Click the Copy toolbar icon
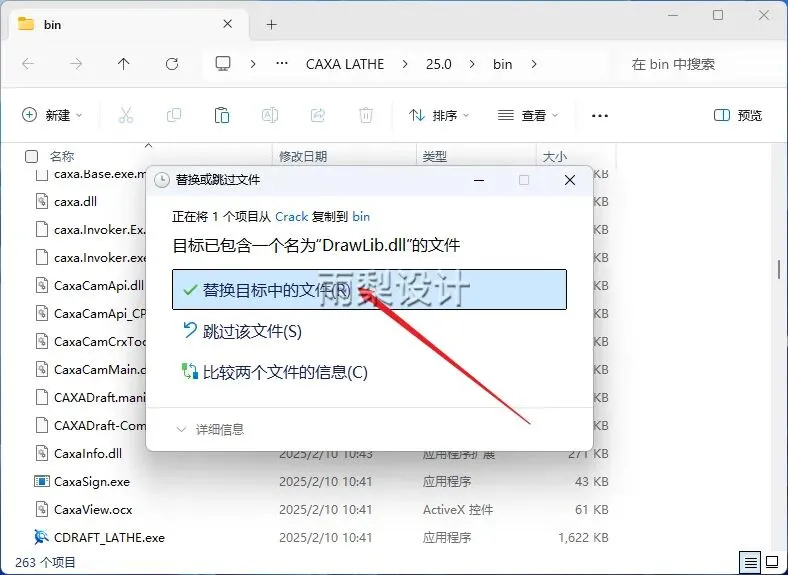This screenshot has height=575, width=788. coord(173,116)
